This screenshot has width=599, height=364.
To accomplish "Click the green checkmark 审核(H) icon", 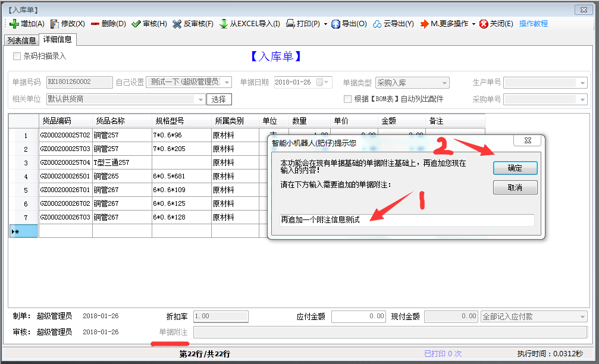I will tap(136, 24).
